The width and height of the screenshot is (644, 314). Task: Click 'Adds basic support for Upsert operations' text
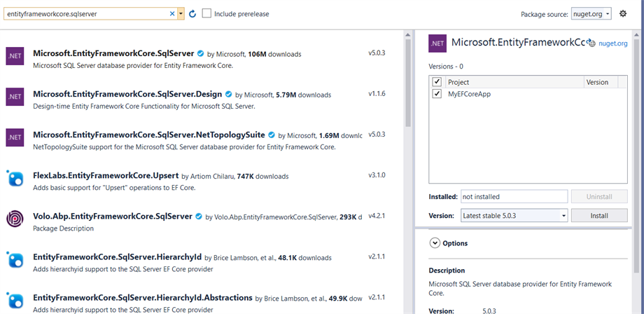[x=114, y=188]
